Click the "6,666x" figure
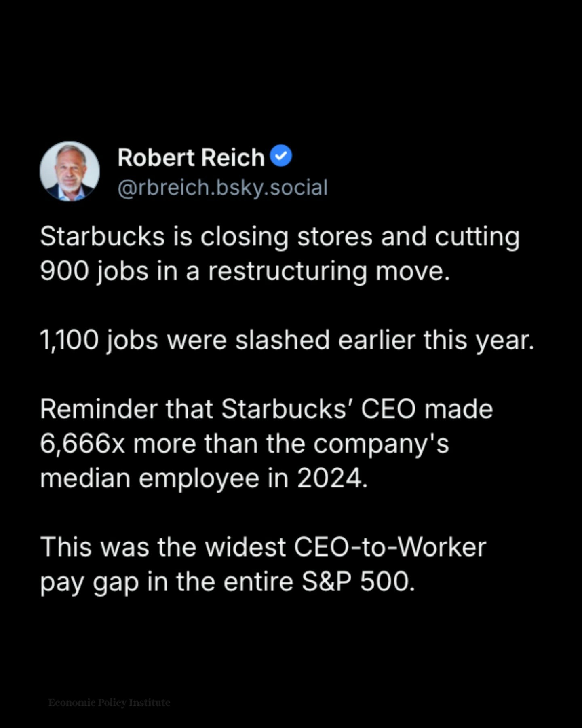Screen dimensions: 582x728 [82, 444]
